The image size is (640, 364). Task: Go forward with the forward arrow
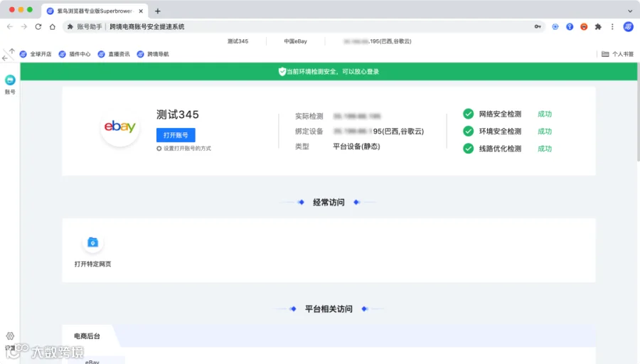24,26
